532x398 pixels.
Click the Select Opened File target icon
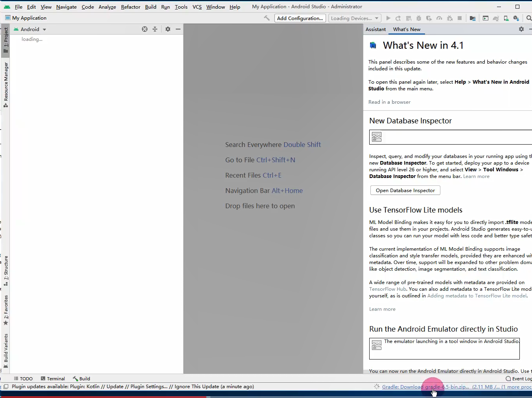click(145, 29)
